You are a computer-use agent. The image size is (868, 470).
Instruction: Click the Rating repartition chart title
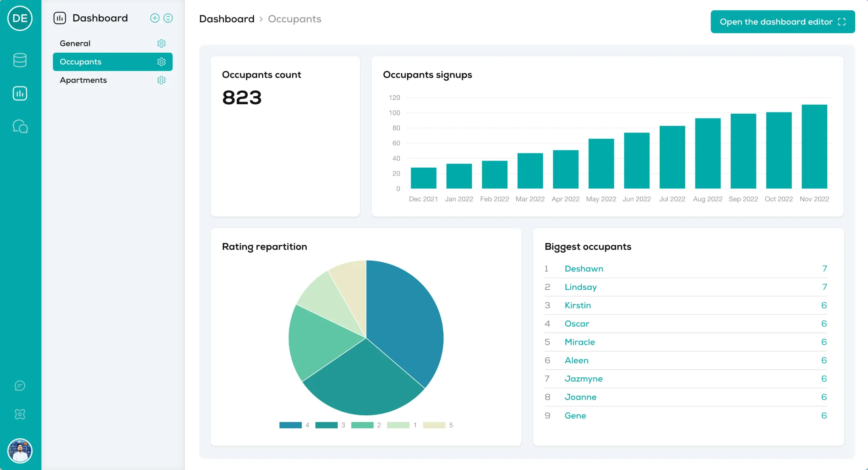[x=264, y=246]
